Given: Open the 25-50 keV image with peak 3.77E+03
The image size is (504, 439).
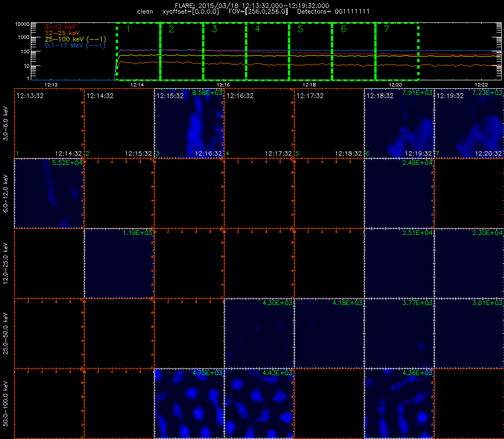Looking at the screenshot, I should pos(399,333).
